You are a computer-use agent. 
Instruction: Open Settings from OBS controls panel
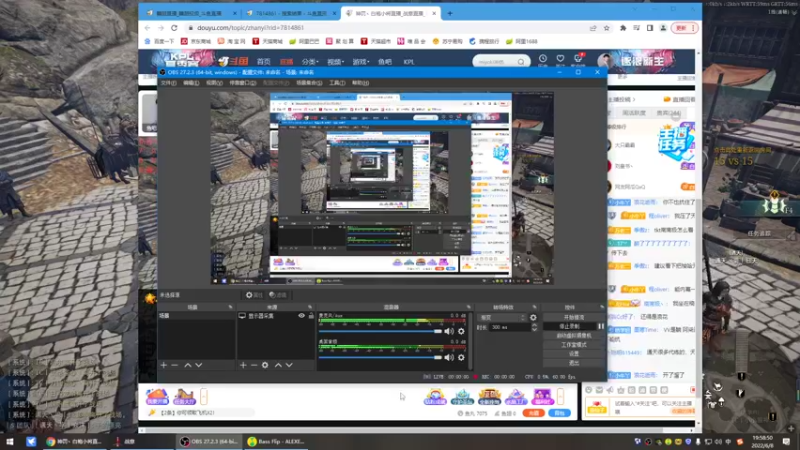point(574,354)
